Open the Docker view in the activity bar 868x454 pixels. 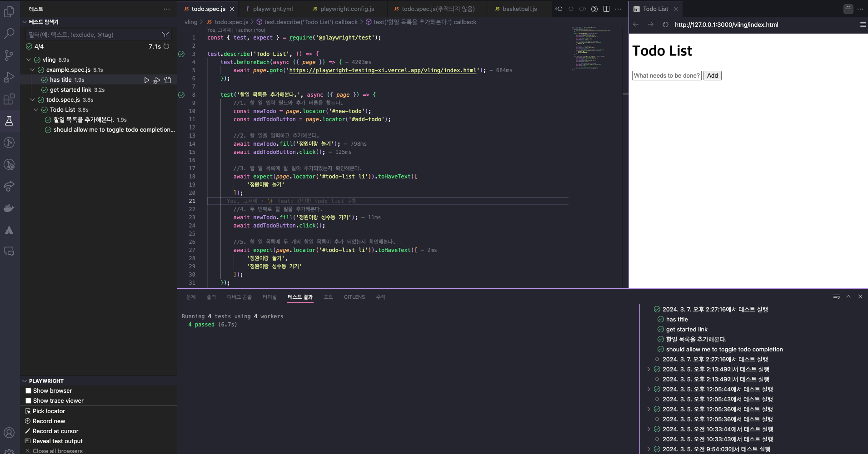click(9, 208)
